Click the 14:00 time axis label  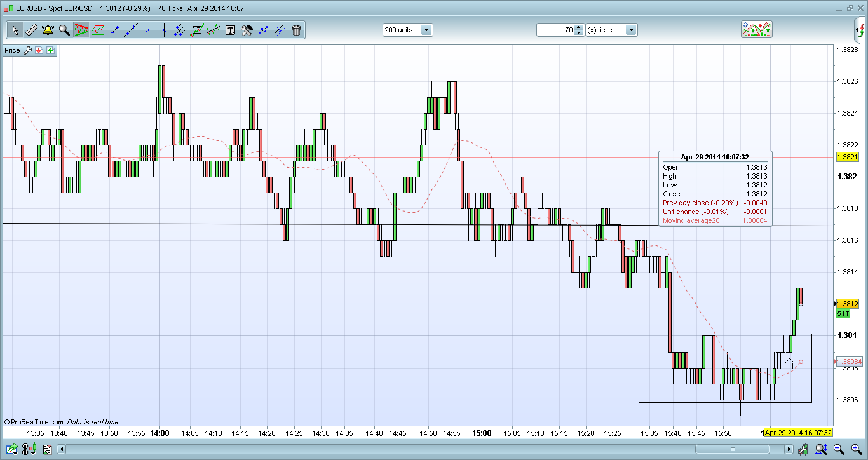pos(159,433)
